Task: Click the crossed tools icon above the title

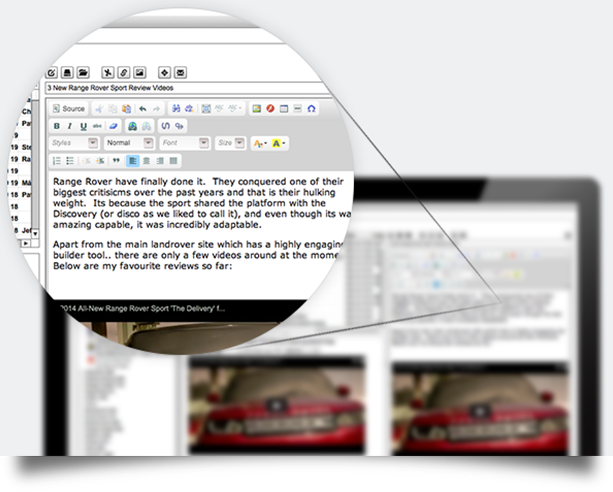Action: pyautogui.click(x=108, y=73)
